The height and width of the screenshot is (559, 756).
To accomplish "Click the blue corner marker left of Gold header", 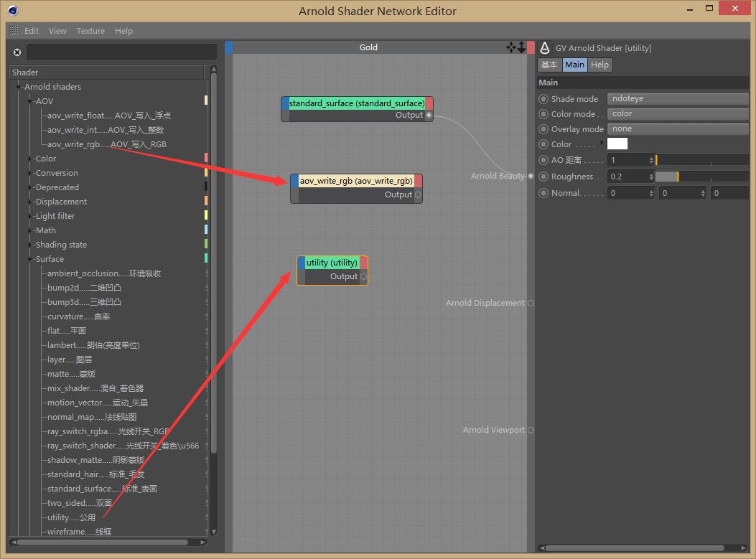I will click(228, 47).
